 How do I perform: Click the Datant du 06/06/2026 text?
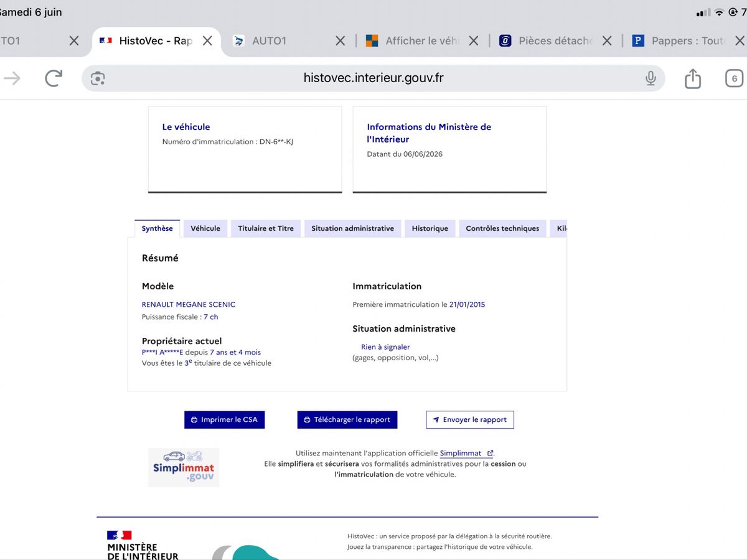click(405, 154)
